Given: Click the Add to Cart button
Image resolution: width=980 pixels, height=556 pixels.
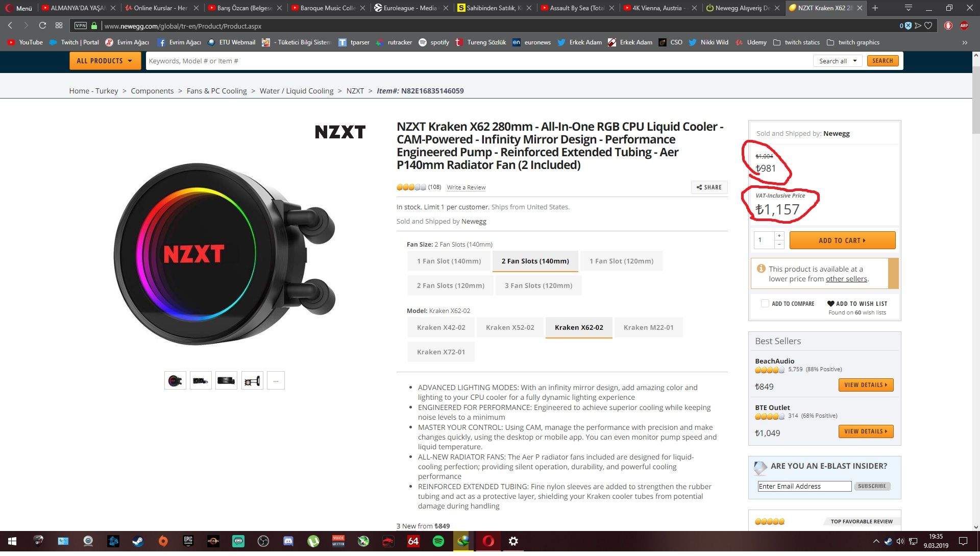Looking at the screenshot, I should (x=842, y=240).
